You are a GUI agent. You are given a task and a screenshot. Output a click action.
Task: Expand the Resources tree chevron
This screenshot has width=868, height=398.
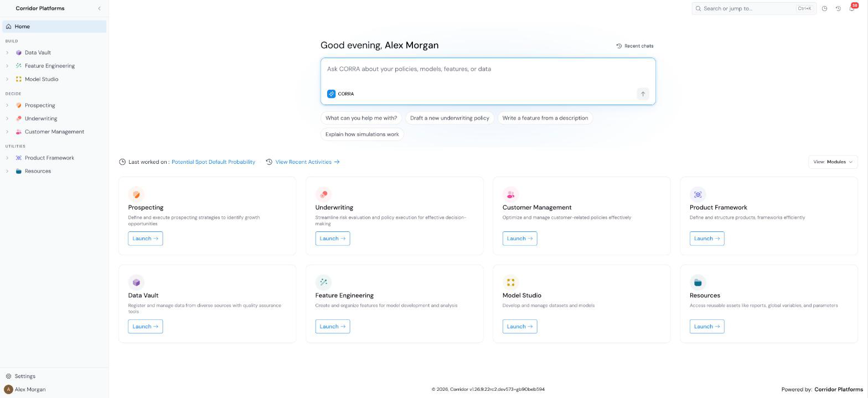pyautogui.click(x=7, y=171)
